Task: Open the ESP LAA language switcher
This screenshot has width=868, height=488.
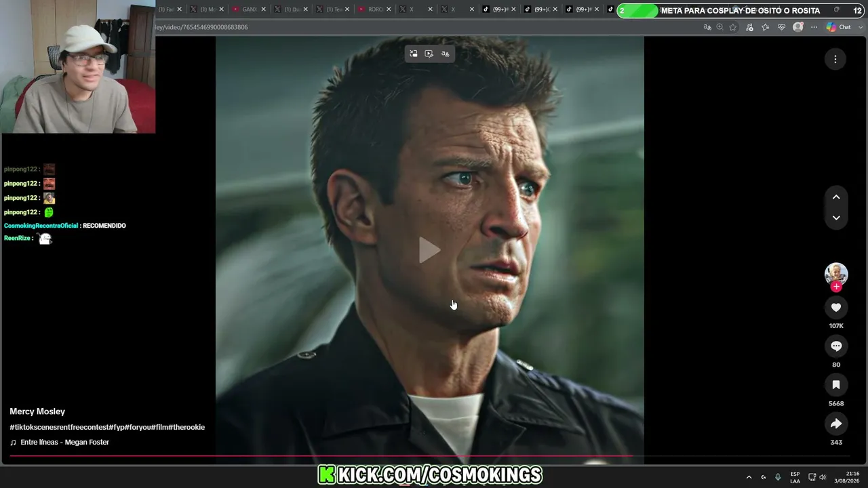Action: [795, 477]
